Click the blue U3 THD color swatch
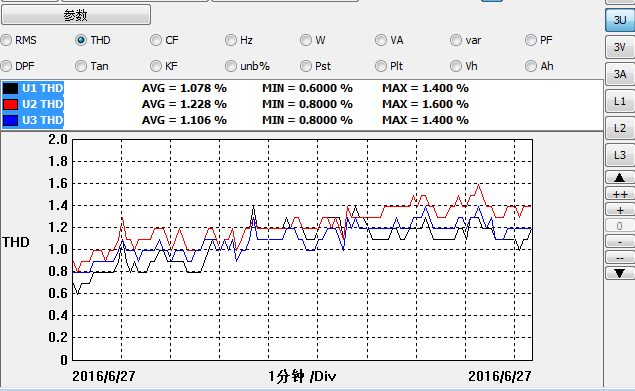Image resolution: width=635 pixels, height=391 pixels. pos(11,120)
